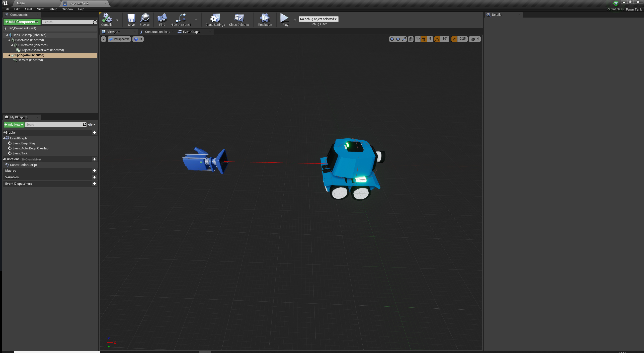Browse to this asset in Content Browser
The width and height of the screenshot is (644, 353).
pyautogui.click(x=144, y=20)
